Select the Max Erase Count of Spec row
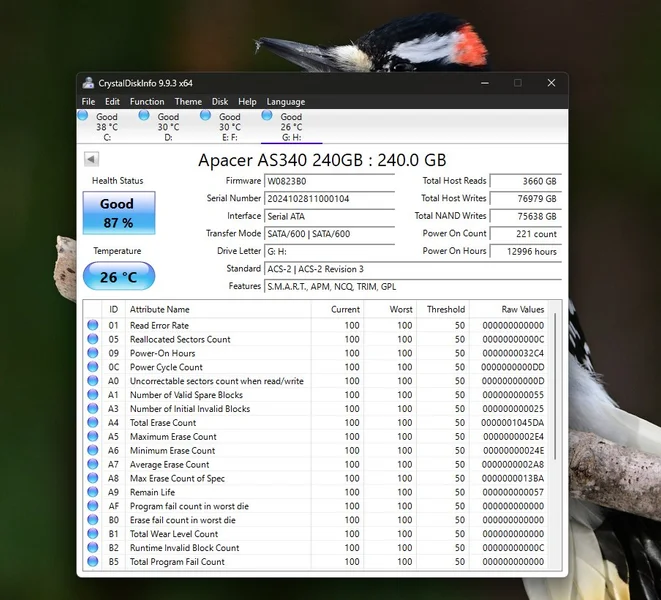661x600 pixels. click(317, 478)
